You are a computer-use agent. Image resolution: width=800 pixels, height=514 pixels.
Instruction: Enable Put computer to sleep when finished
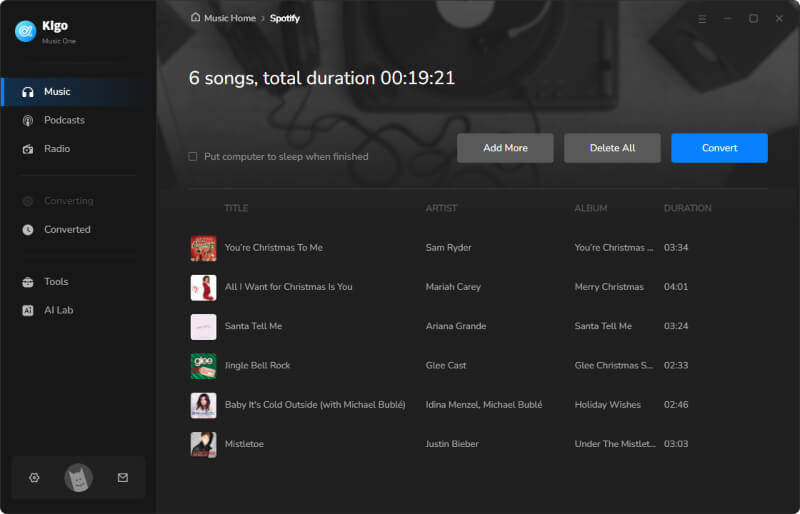193,157
